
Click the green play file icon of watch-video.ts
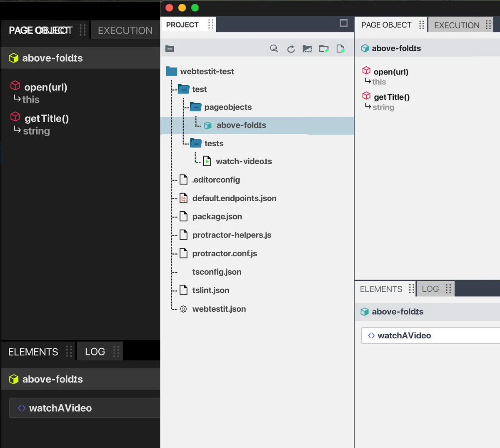[x=207, y=161]
